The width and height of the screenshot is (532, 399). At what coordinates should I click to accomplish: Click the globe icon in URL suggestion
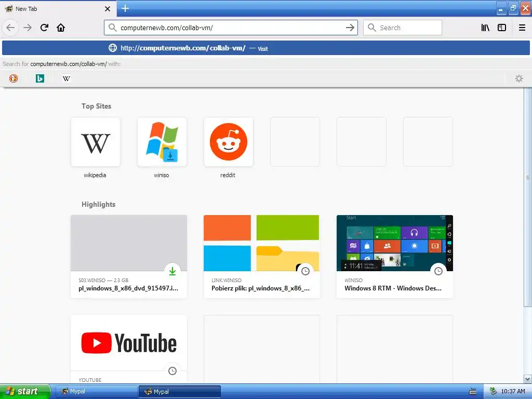pos(113,48)
